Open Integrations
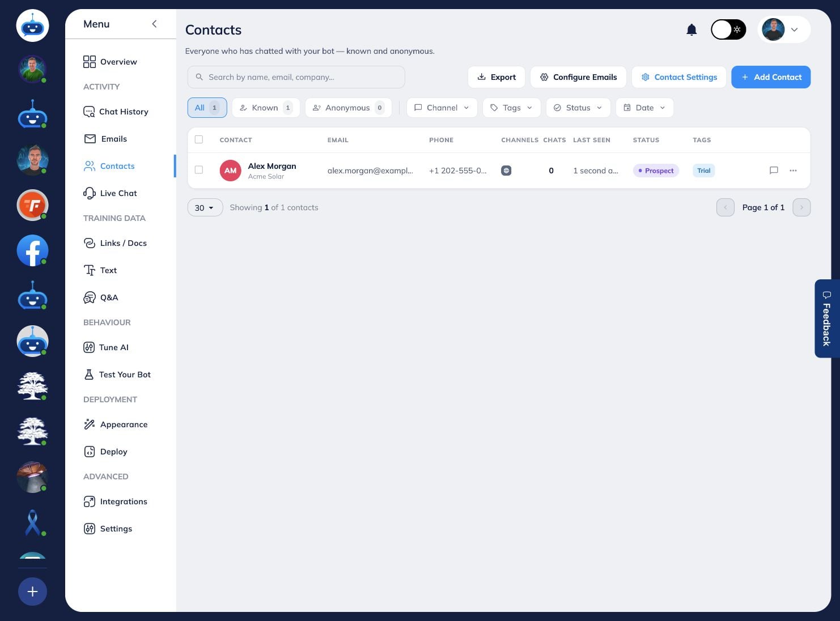The height and width of the screenshot is (621, 840). point(115,501)
